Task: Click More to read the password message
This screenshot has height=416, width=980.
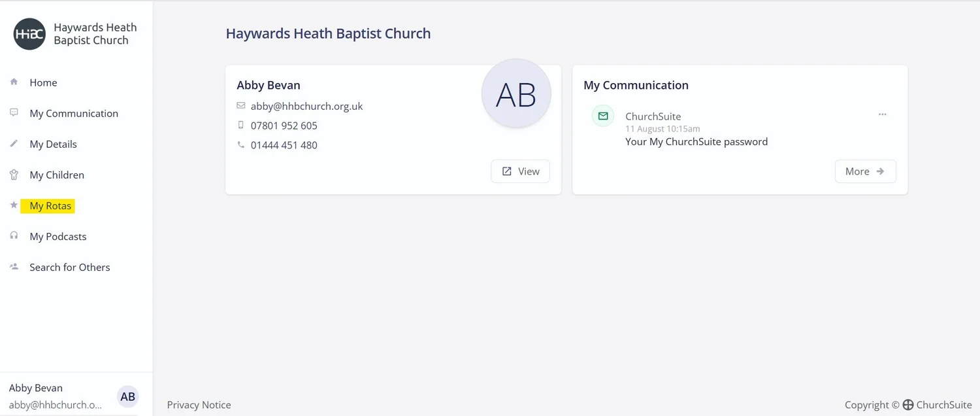Action: pyautogui.click(x=865, y=171)
